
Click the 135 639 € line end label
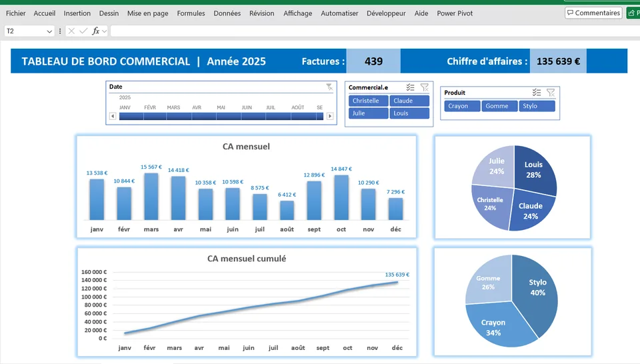click(x=397, y=275)
